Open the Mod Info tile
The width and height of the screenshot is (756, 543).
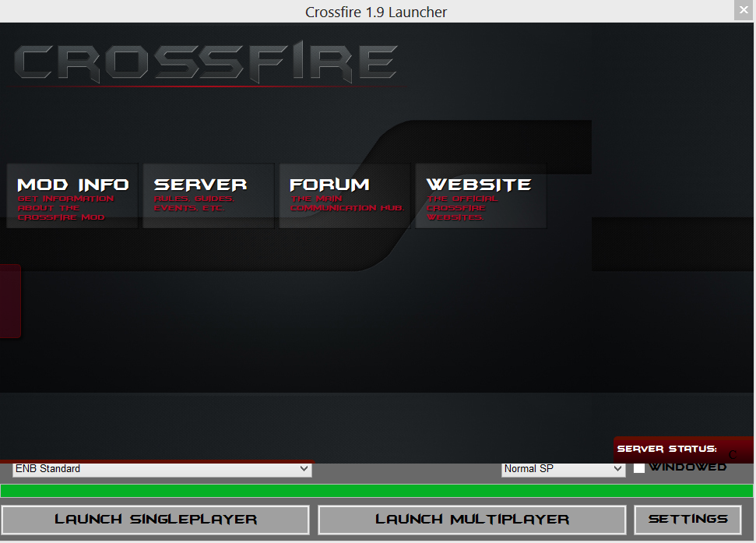pos(72,196)
